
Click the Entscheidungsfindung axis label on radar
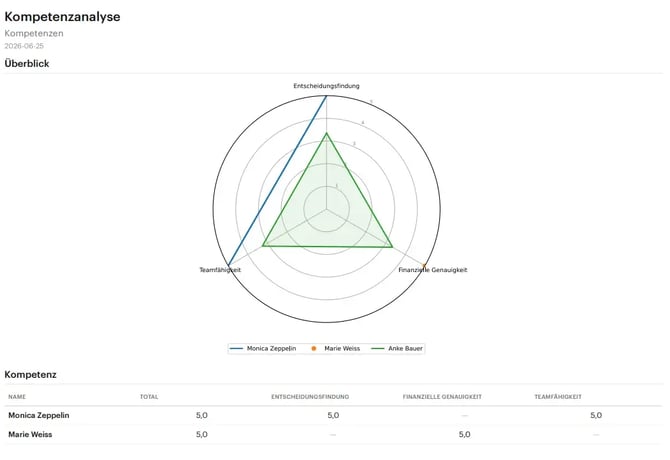[x=326, y=86]
